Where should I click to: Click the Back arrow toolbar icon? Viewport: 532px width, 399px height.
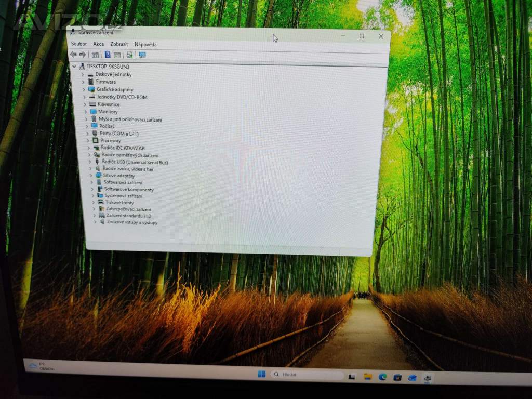pos(73,55)
